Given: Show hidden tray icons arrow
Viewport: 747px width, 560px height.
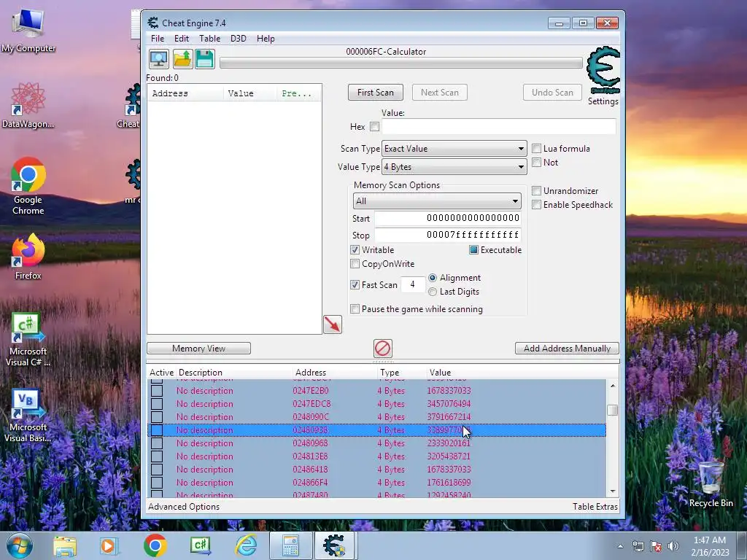Looking at the screenshot, I should pyautogui.click(x=620, y=546).
